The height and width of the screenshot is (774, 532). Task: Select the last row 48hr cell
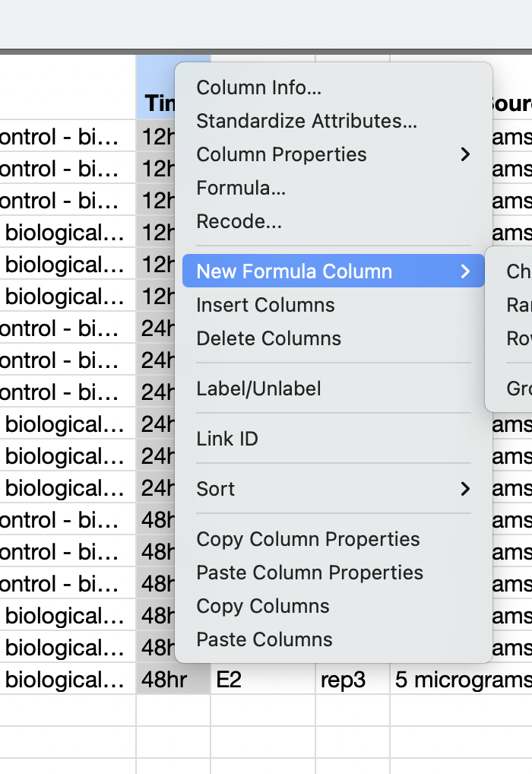[164, 679]
